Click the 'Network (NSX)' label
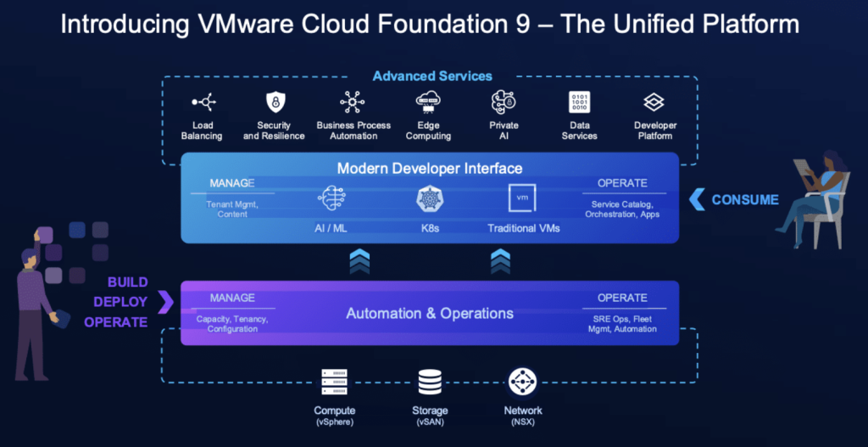 coord(522,416)
